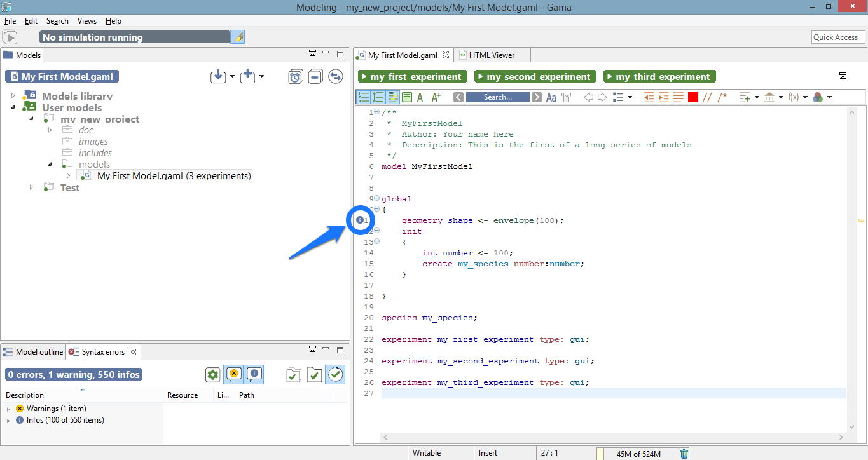Expand My First Model.gaml (3 experiments)
Viewport: 868px width, 460px height.
pos(69,176)
